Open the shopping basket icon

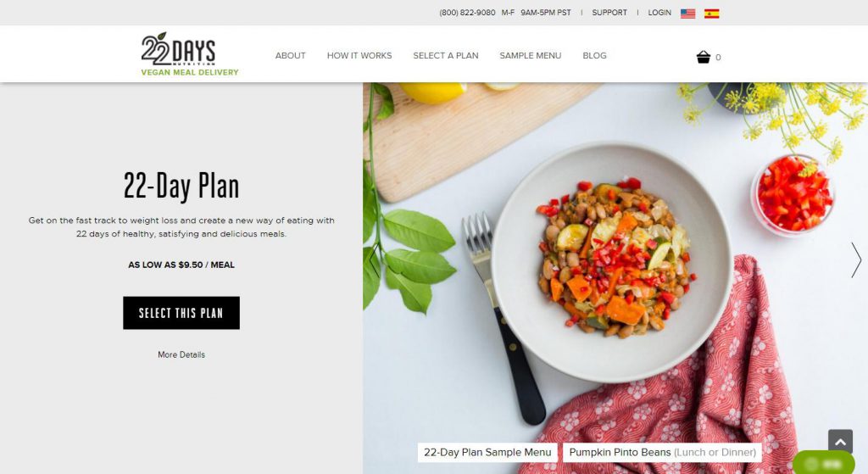tap(703, 57)
